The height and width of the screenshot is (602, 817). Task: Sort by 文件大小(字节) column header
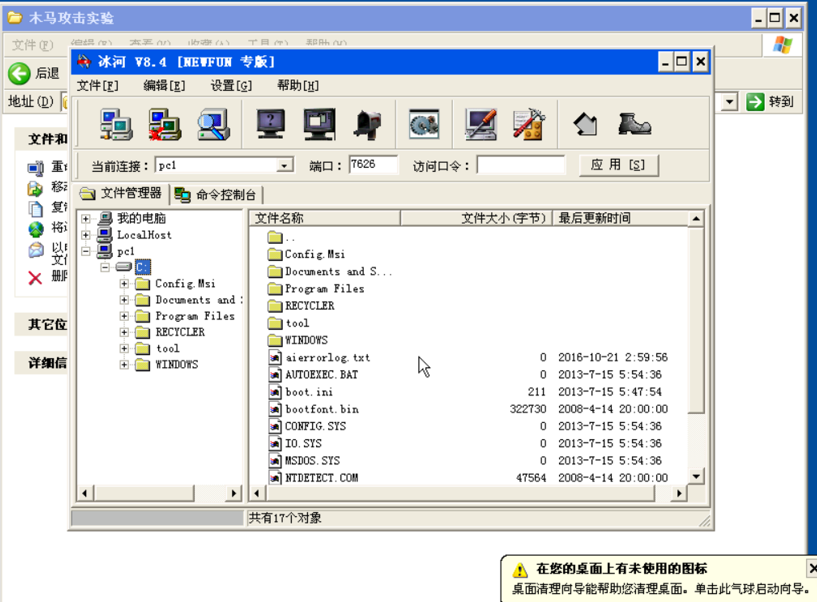[x=475, y=218]
